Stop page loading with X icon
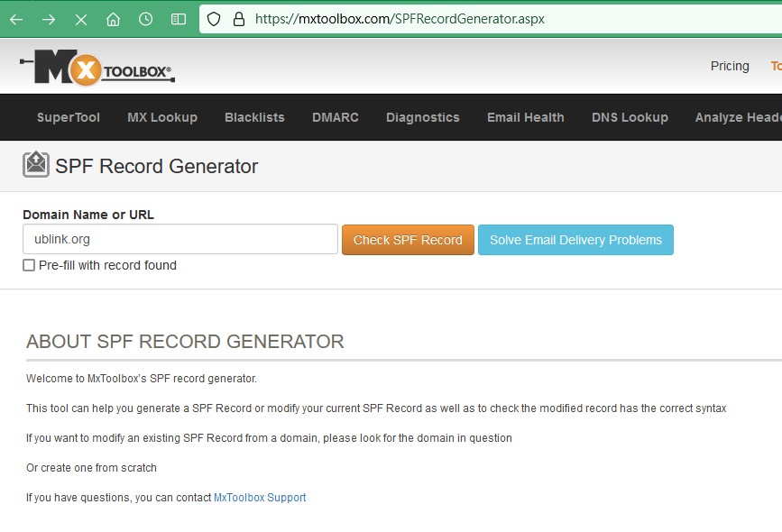Image resolution: width=782 pixels, height=532 pixels. click(x=81, y=19)
